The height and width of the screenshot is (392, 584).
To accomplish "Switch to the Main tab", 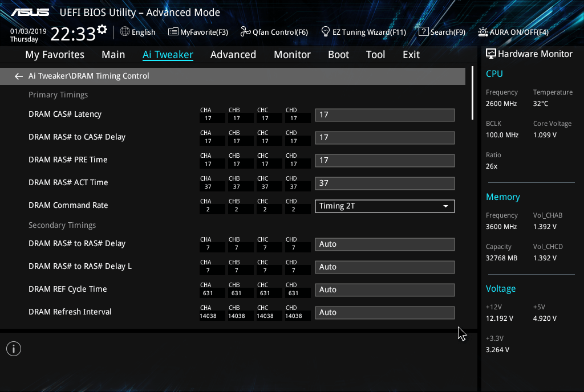I will pos(113,55).
